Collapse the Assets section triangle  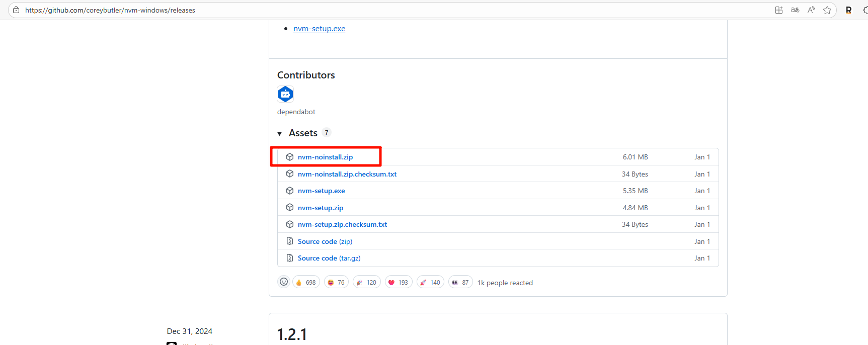click(280, 133)
